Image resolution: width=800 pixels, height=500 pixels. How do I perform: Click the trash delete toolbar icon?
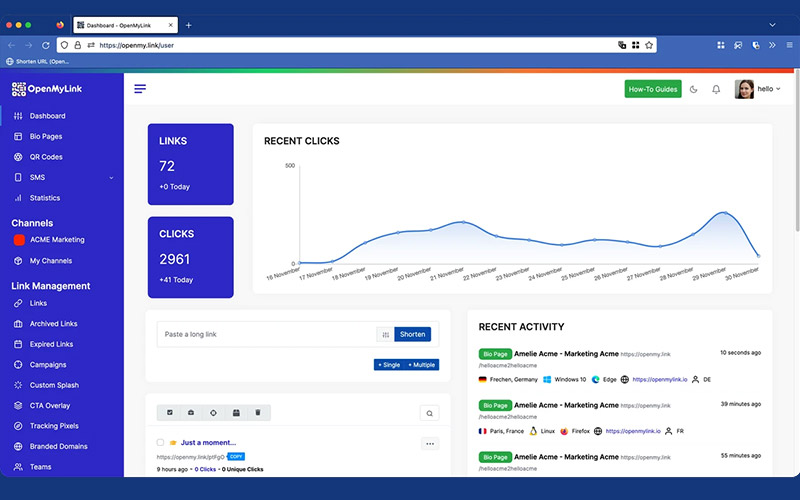click(x=258, y=412)
